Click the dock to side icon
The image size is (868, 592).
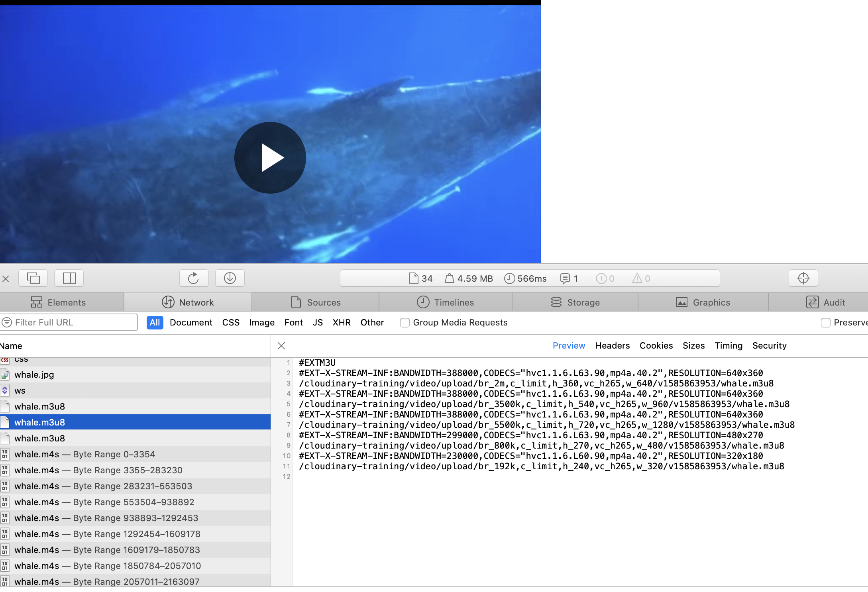pyautogui.click(x=69, y=278)
